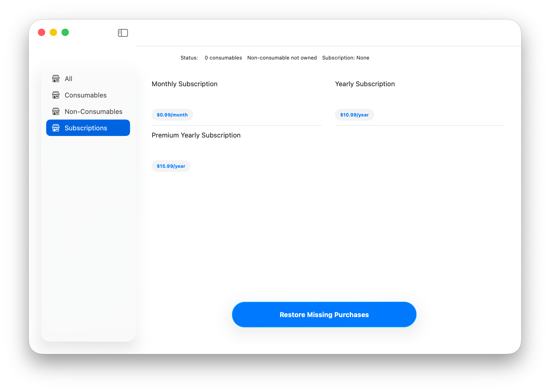Image resolution: width=550 pixels, height=392 pixels.
Task: Click the Yearly Subscription heading
Action: tap(365, 84)
